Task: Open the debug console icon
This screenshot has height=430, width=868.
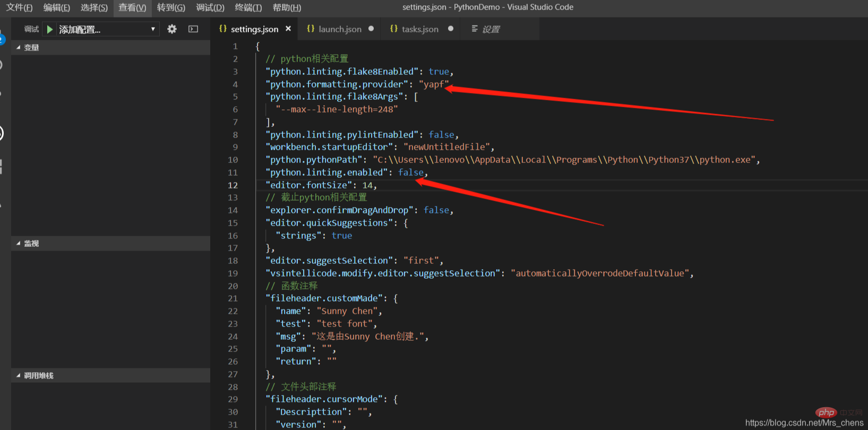Action: (193, 29)
